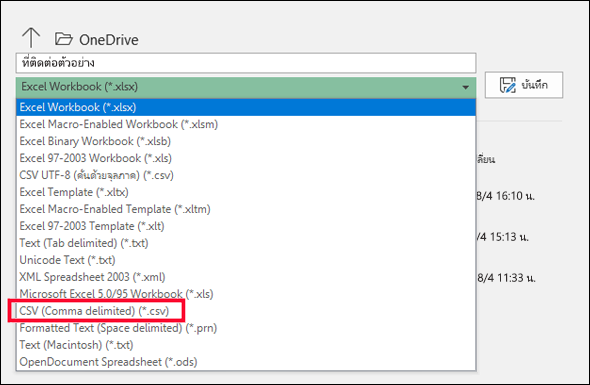Click the บันทึก save button

pyautogui.click(x=524, y=85)
